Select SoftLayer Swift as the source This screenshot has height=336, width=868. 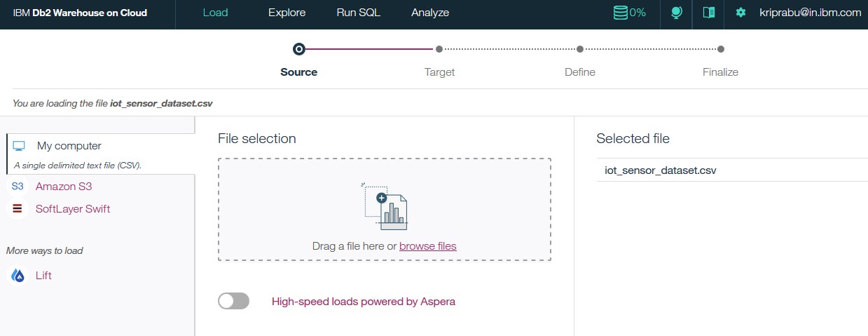73,209
